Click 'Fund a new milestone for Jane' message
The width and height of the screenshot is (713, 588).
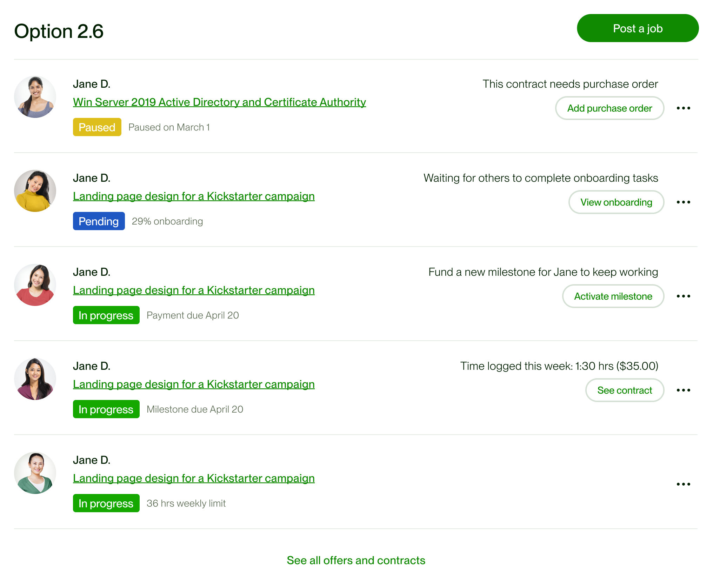(543, 272)
